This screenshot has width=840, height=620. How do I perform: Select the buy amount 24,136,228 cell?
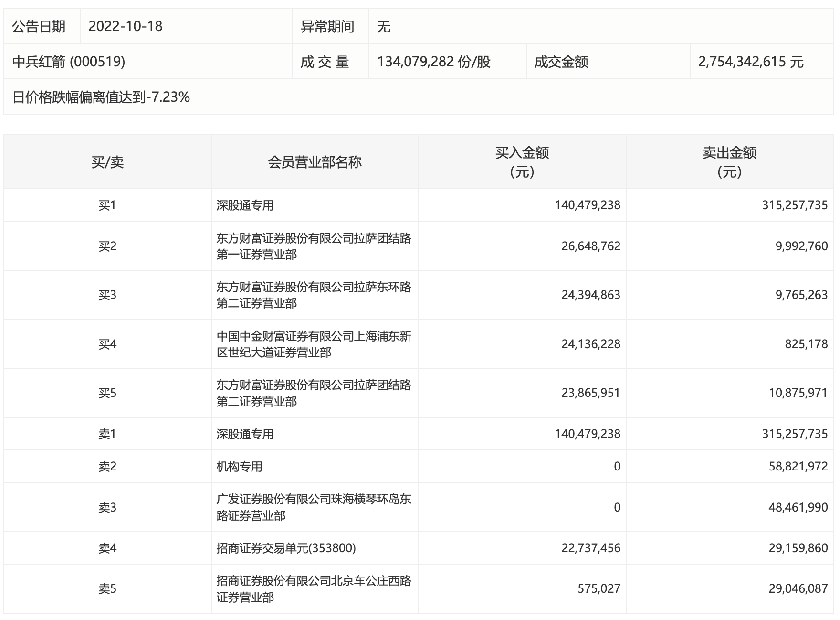(x=590, y=344)
